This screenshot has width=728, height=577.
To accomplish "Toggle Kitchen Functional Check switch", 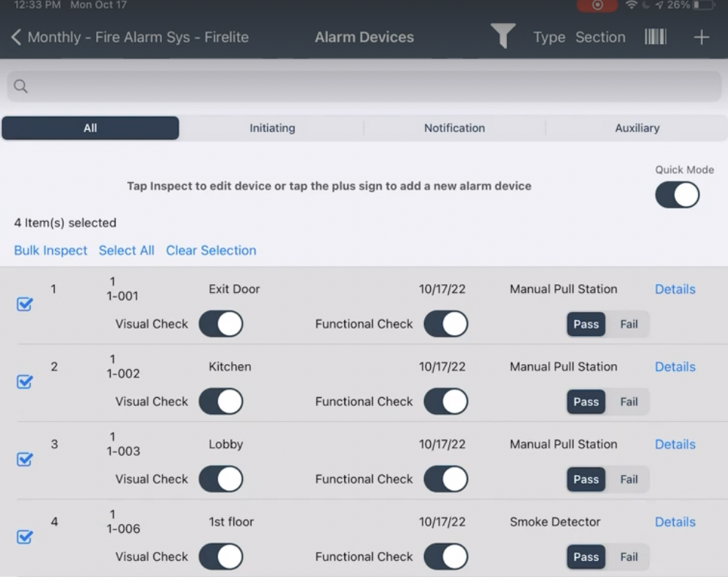I will pos(445,401).
